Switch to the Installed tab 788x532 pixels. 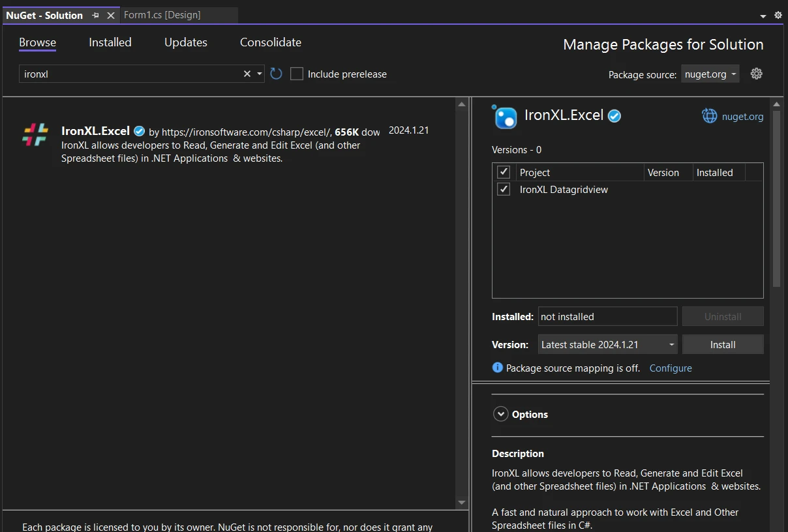(x=110, y=42)
